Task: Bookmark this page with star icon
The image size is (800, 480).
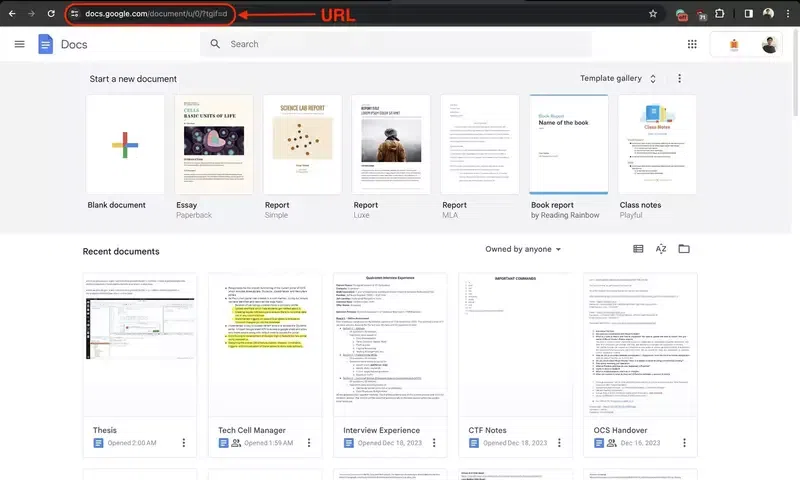Action: click(x=653, y=14)
